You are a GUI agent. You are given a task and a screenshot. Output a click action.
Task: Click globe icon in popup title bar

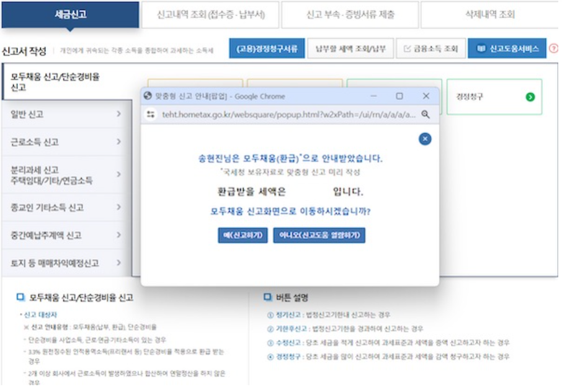click(x=148, y=96)
